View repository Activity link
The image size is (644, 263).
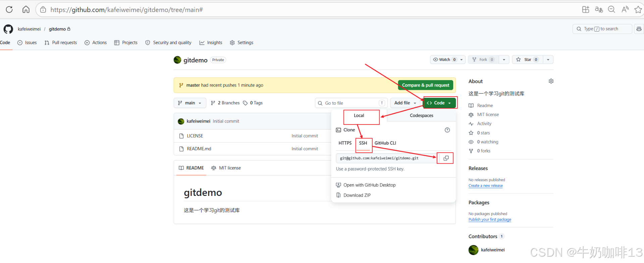tap(484, 123)
